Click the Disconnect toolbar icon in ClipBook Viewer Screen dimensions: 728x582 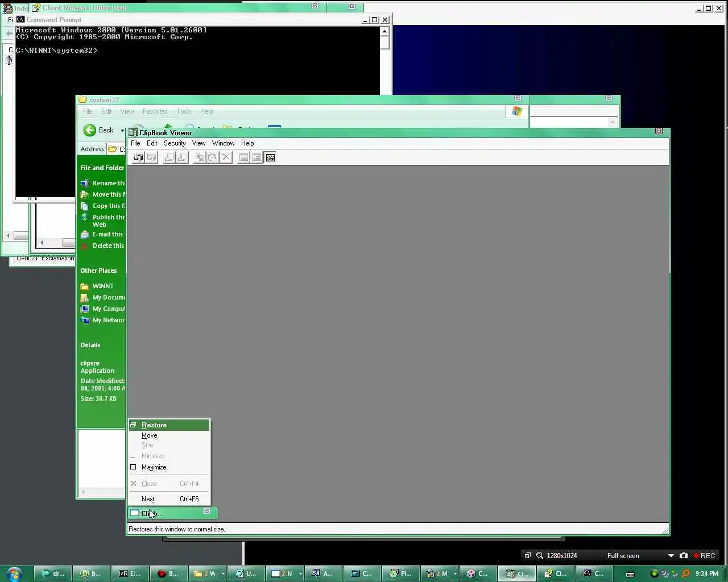tap(151, 157)
